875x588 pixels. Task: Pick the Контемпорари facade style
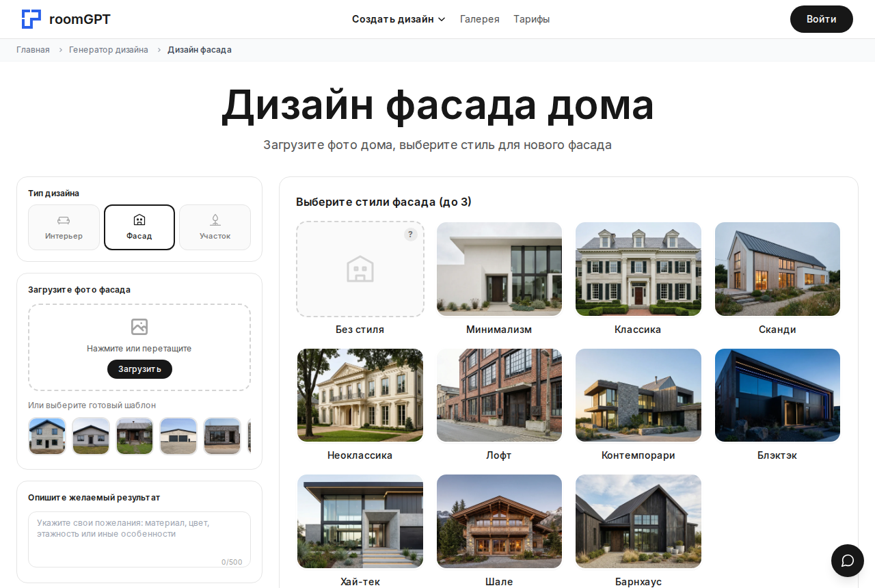(638, 395)
